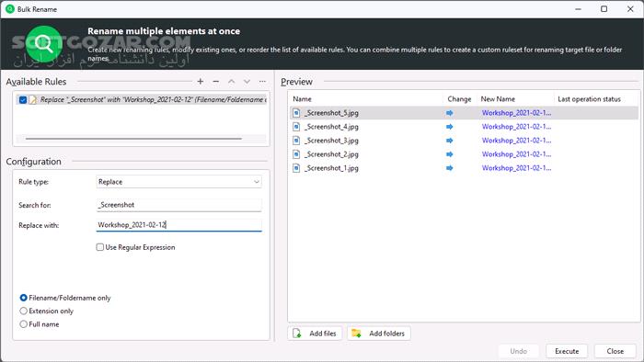Click new name for _Screenshot_4.jpg row
This screenshot has height=362, width=644.
516,127
